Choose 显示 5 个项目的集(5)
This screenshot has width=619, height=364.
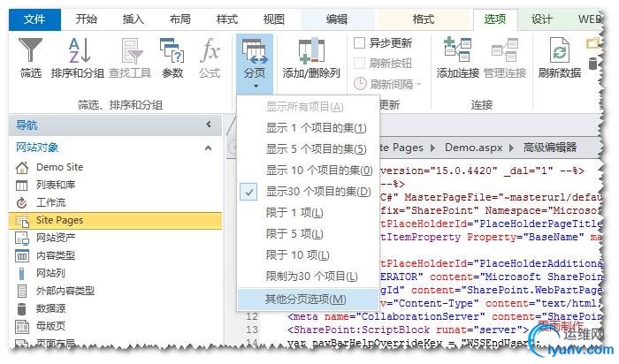(x=308, y=149)
